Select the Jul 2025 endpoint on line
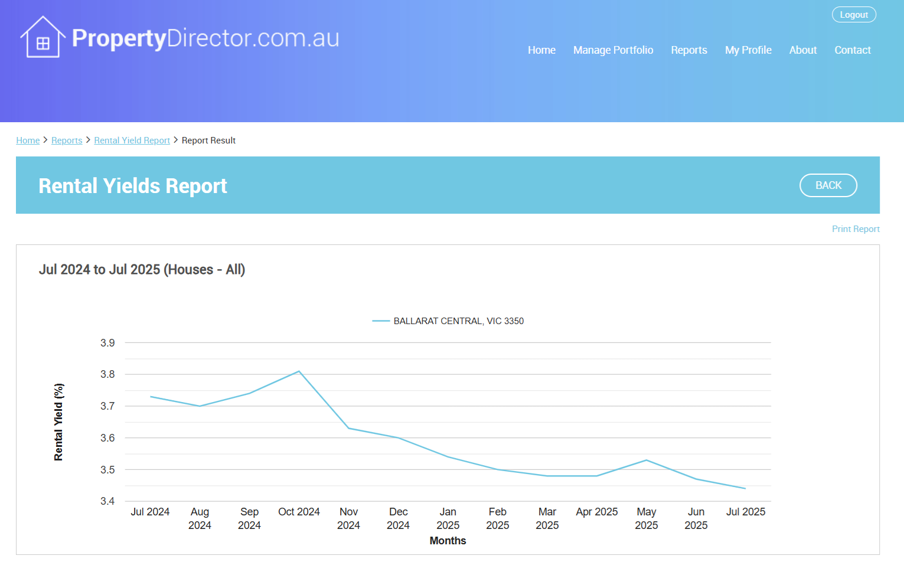Image resolution: width=904 pixels, height=588 pixels. click(x=745, y=488)
